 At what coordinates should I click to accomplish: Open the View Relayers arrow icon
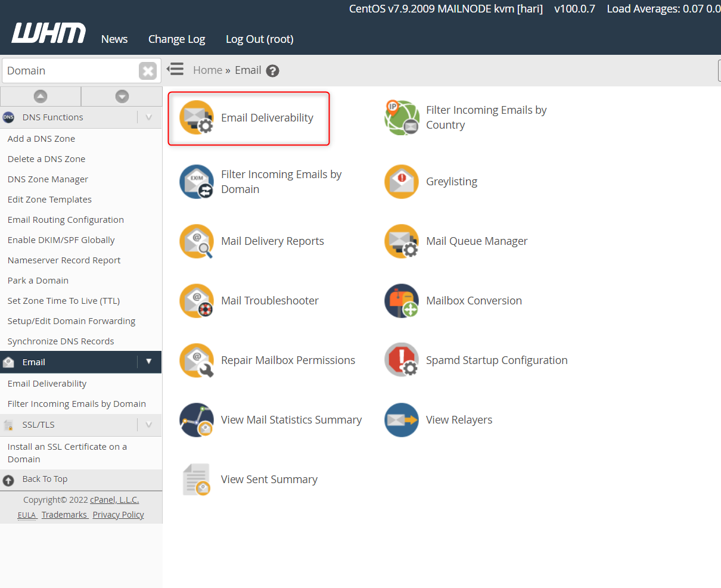click(402, 420)
